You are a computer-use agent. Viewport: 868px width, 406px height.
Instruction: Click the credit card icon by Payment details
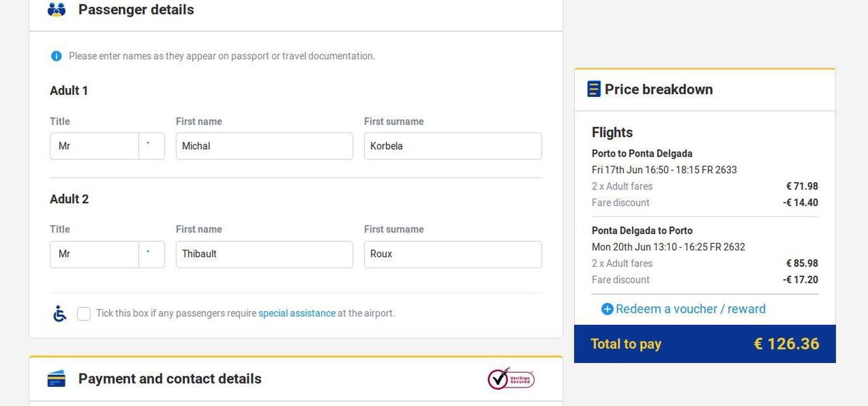pos(56,379)
